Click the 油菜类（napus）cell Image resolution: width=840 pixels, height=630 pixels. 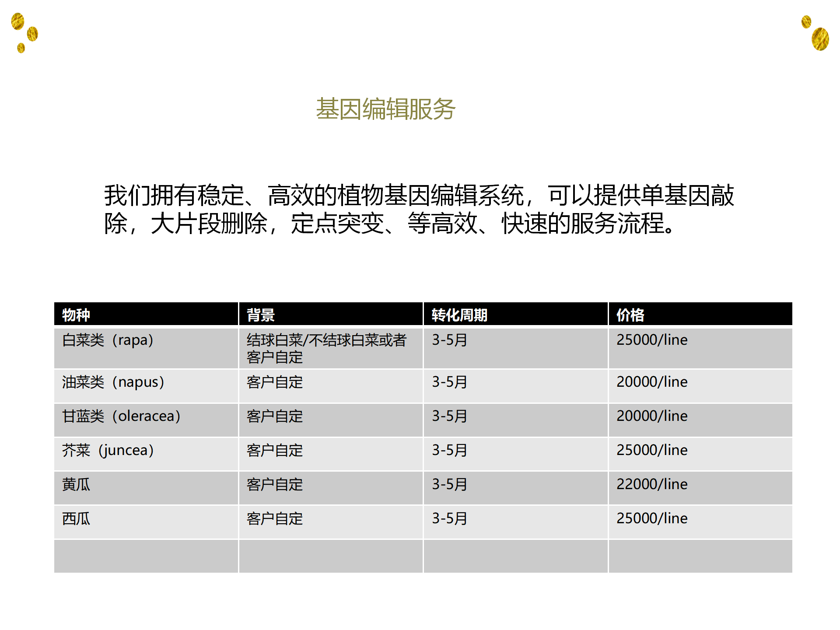(146, 386)
